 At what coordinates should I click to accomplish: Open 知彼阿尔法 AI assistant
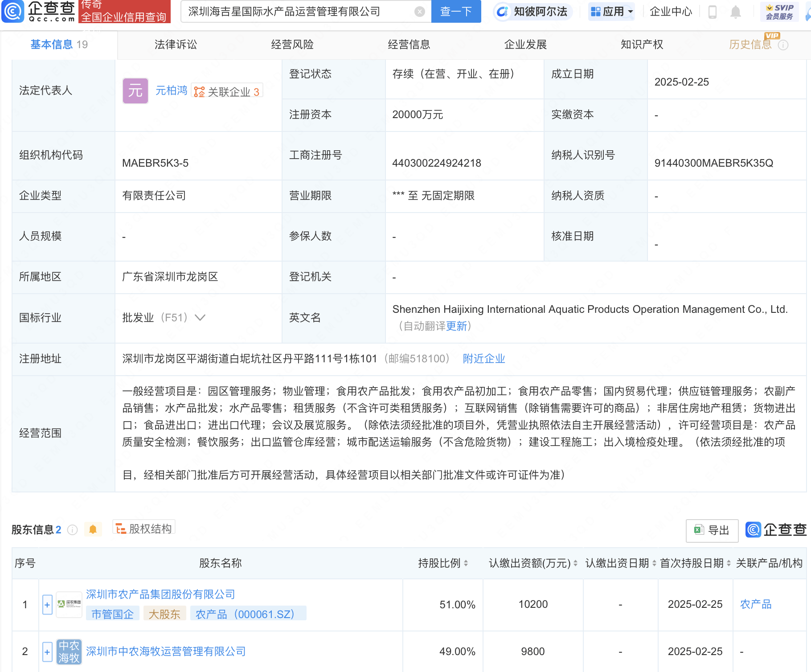coord(533,12)
